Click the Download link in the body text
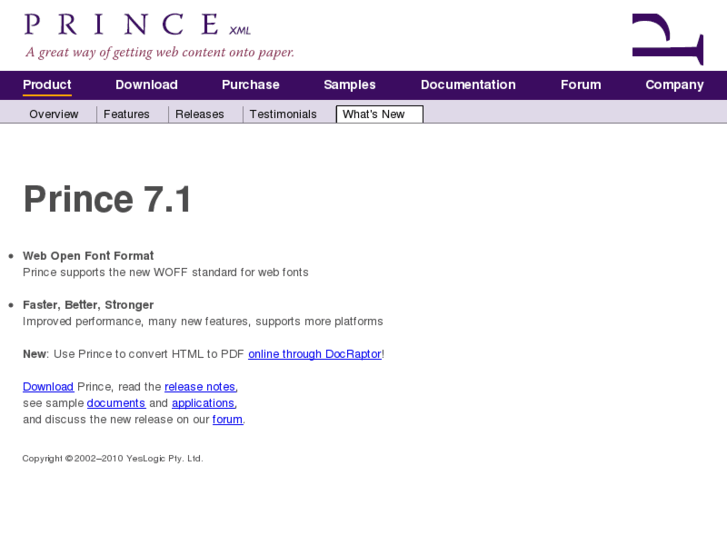The image size is (727, 545). click(x=48, y=387)
